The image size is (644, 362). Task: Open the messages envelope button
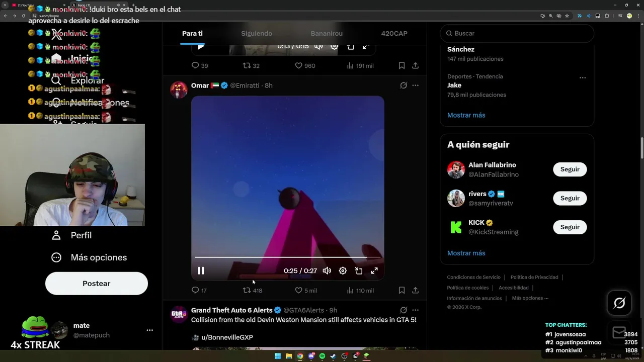(619, 332)
